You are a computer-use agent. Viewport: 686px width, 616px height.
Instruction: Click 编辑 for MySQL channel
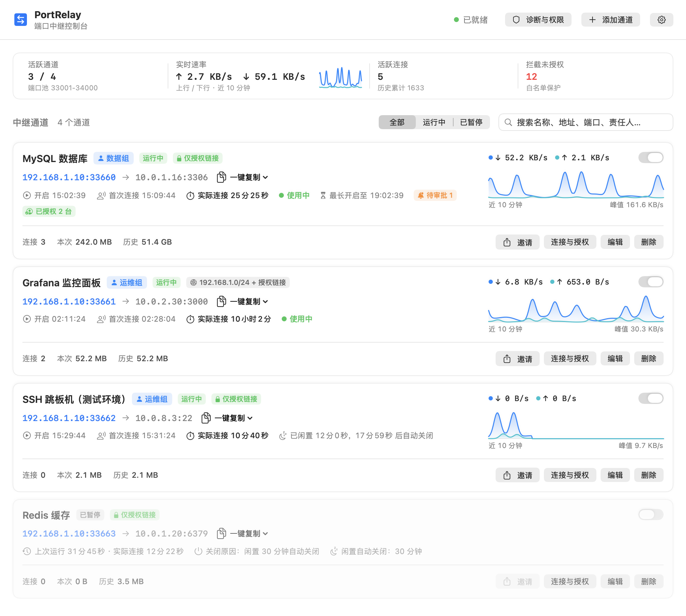click(615, 242)
